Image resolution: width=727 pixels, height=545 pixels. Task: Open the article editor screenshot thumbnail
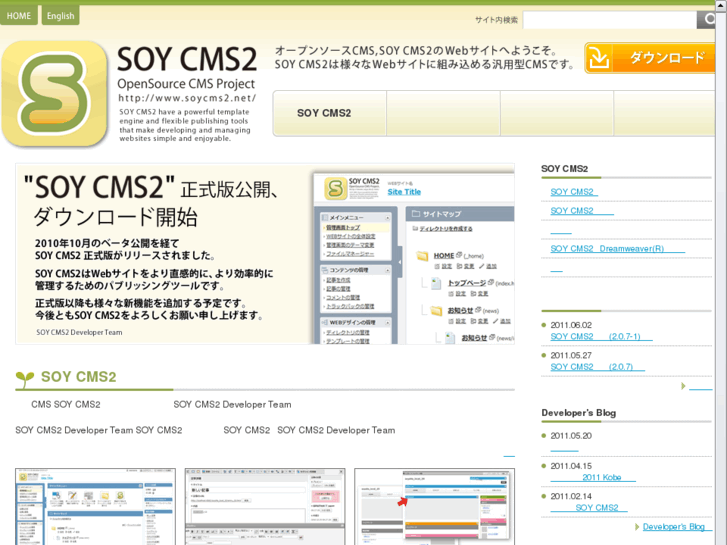(265, 507)
